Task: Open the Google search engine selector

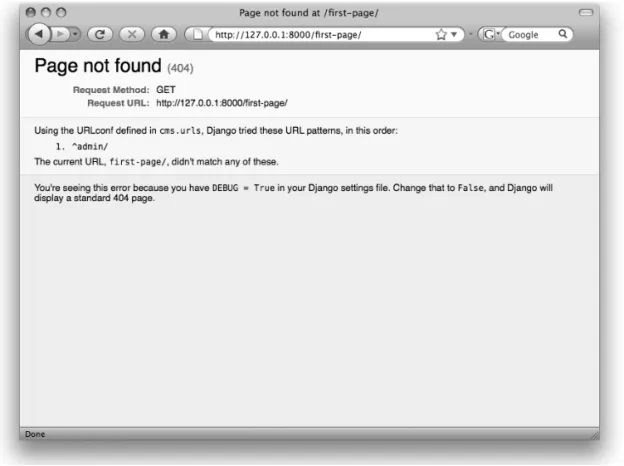Action: coord(490,35)
